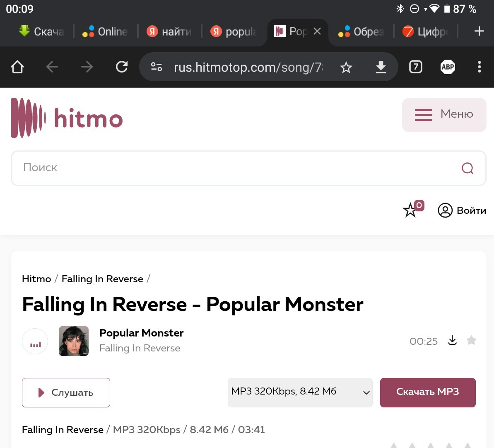The image size is (494, 448).
Task: Click the 03:41 track duration text
Action: [x=251, y=430]
